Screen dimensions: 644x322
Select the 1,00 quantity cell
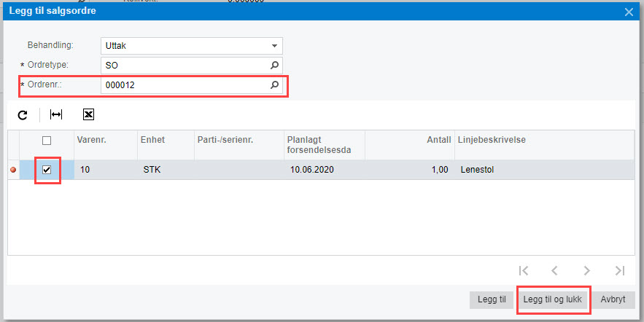409,170
